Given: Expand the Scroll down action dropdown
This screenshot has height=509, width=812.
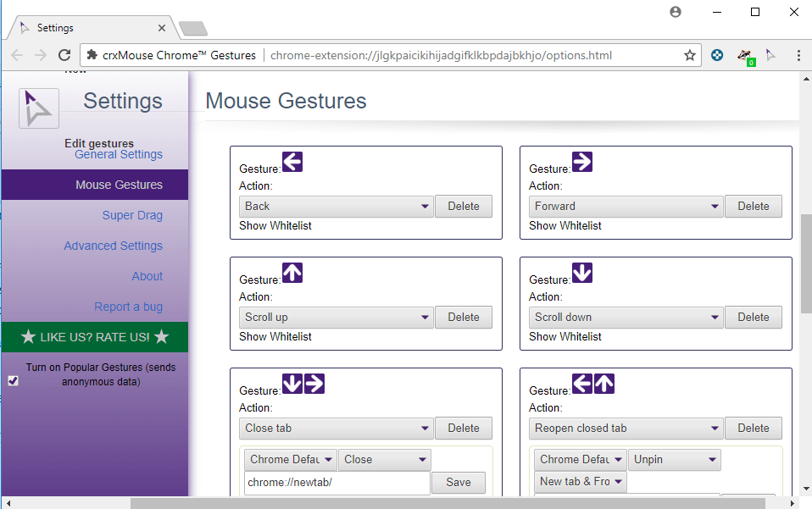Looking at the screenshot, I should click(x=626, y=317).
